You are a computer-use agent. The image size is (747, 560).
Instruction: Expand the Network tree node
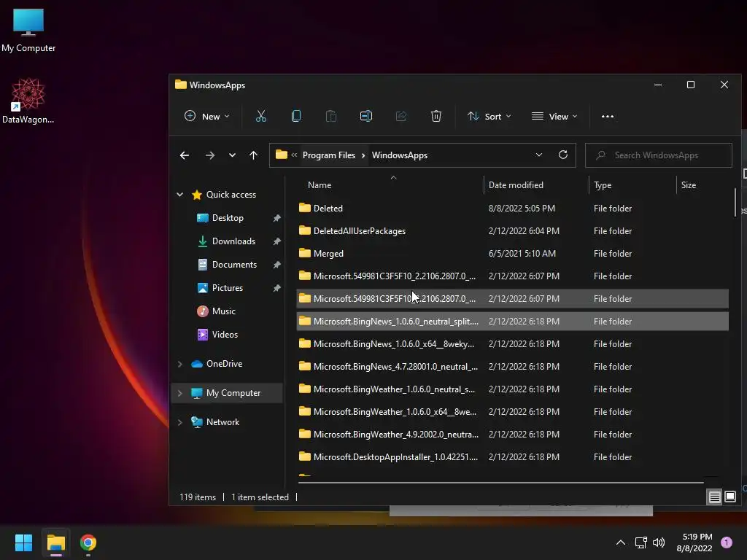pyautogui.click(x=179, y=422)
